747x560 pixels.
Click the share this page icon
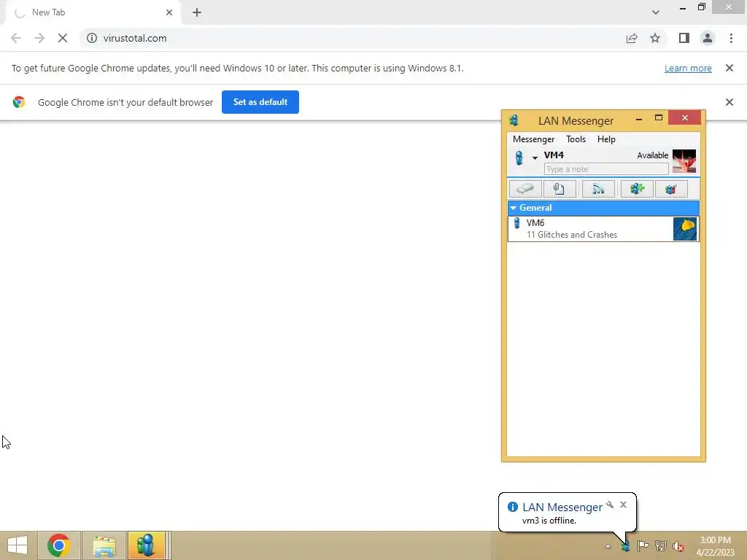point(632,38)
